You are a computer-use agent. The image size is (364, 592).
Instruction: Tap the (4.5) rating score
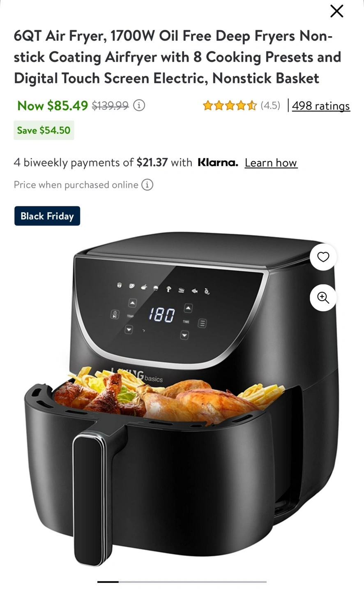pos(270,106)
